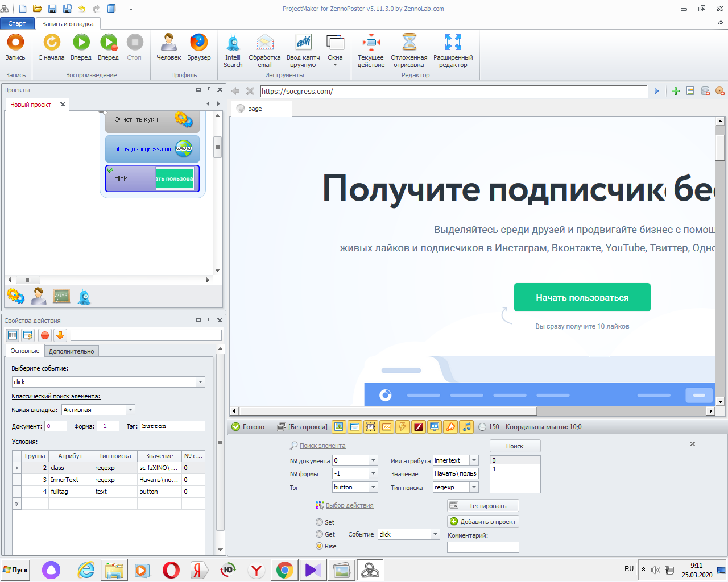Click the cookie icon at top right
Screen dimensions: 728x582
coord(719,91)
